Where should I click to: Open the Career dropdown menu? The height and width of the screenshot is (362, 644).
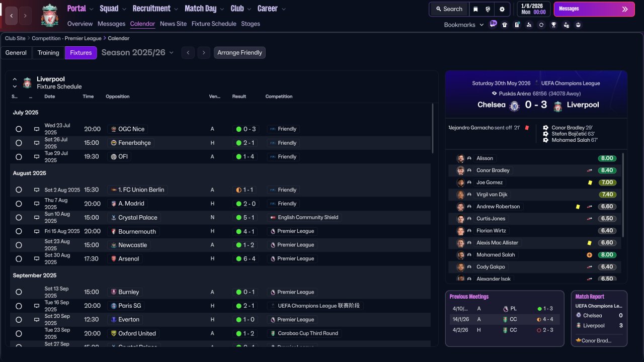pyautogui.click(x=272, y=9)
